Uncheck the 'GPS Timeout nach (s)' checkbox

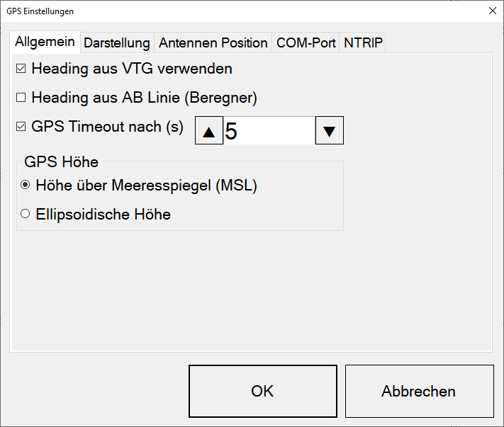click(21, 127)
